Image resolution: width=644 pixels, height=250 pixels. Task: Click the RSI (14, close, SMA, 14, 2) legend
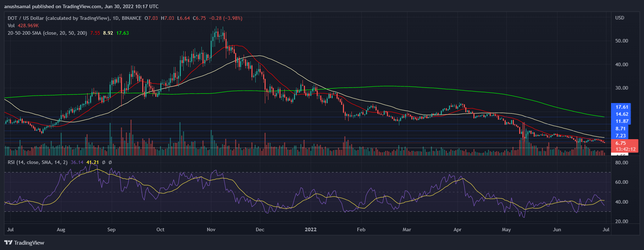[37, 162]
